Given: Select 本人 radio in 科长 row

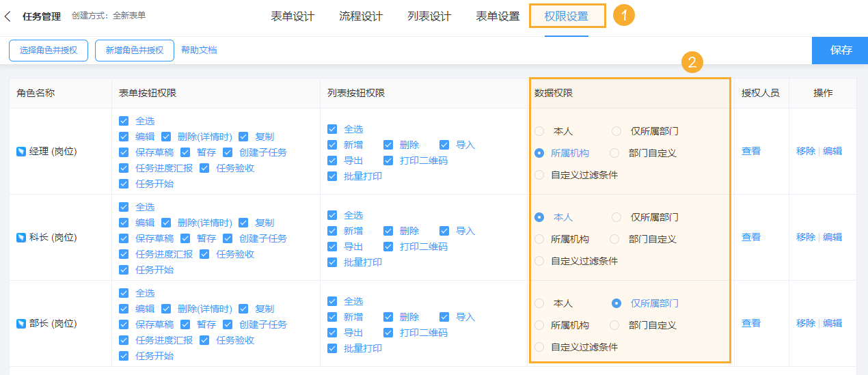Looking at the screenshot, I should pos(539,217).
